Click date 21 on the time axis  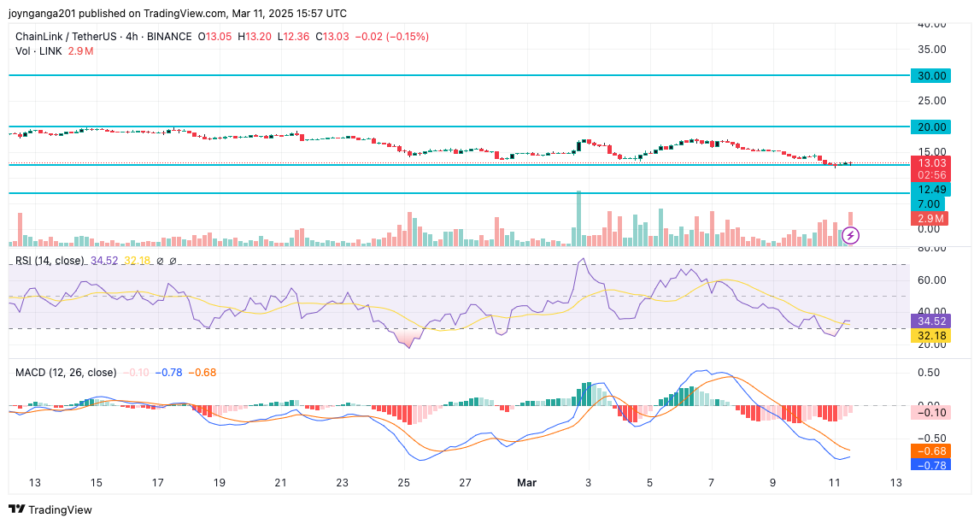pyautogui.click(x=280, y=483)
